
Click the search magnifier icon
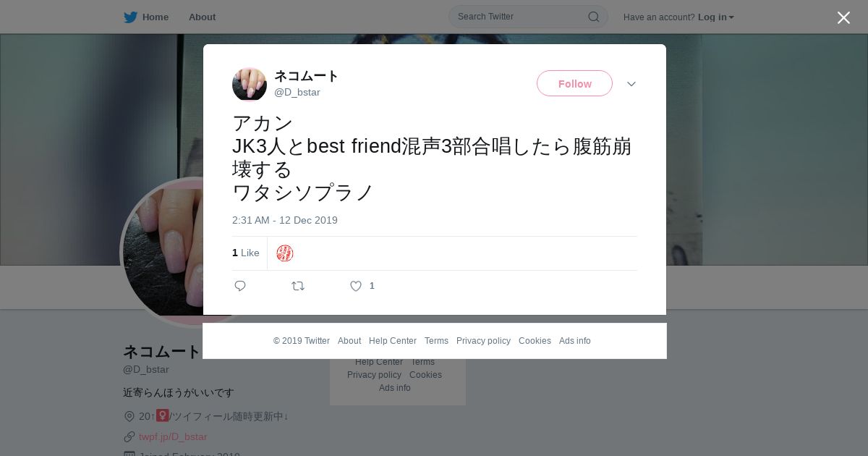click(593, 17)
